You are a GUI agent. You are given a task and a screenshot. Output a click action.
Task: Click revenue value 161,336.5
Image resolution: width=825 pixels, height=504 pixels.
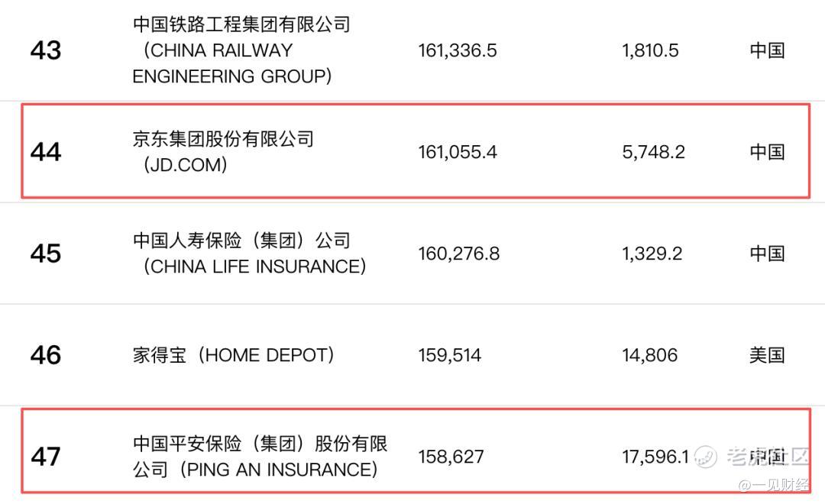(458, 50)
